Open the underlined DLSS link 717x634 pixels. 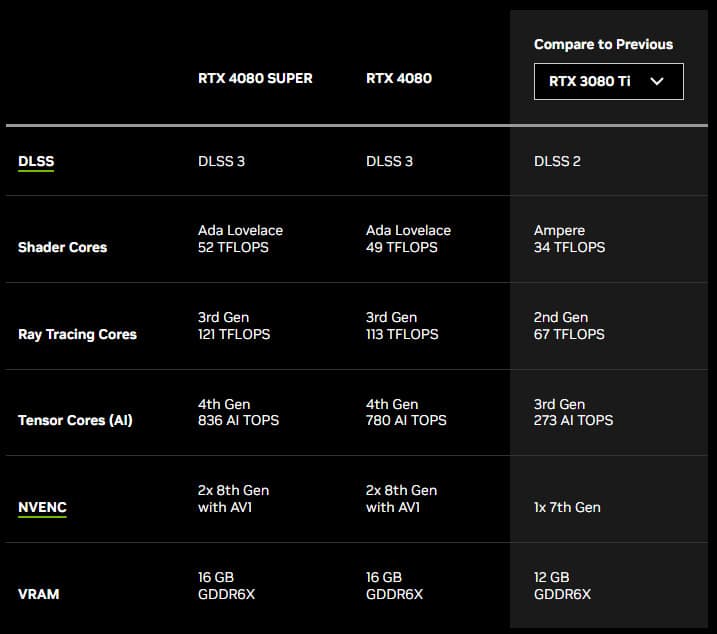(x=36, y=161)
